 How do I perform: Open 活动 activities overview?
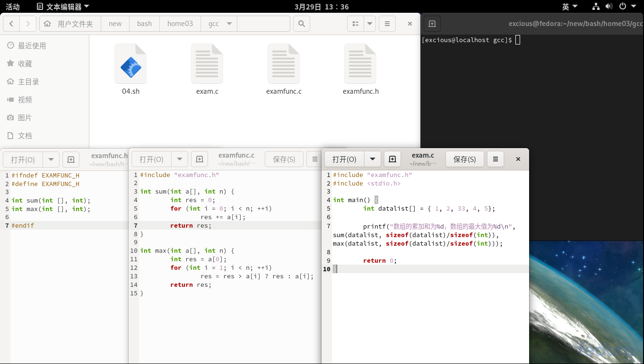tap(13, 7)
